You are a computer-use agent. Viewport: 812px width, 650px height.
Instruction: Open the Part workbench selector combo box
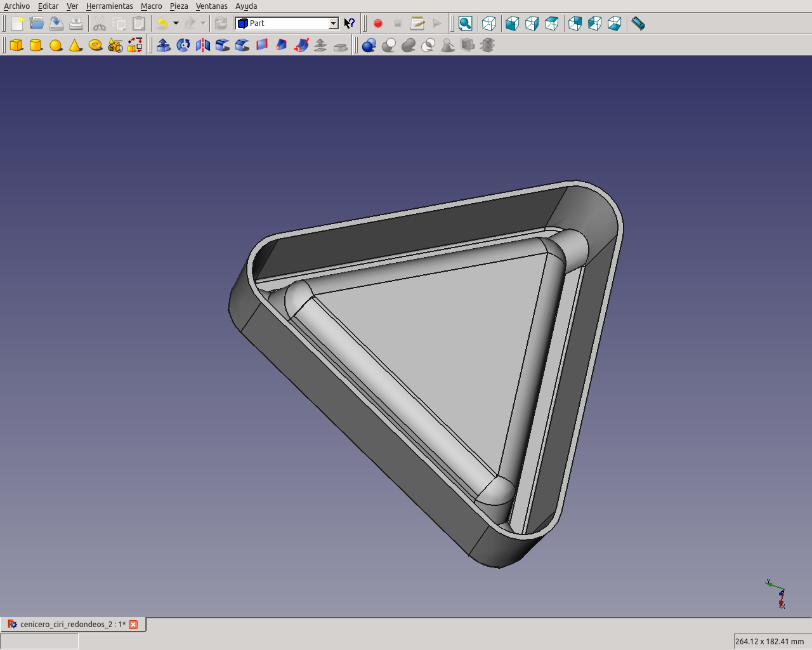tap(287, 23)
